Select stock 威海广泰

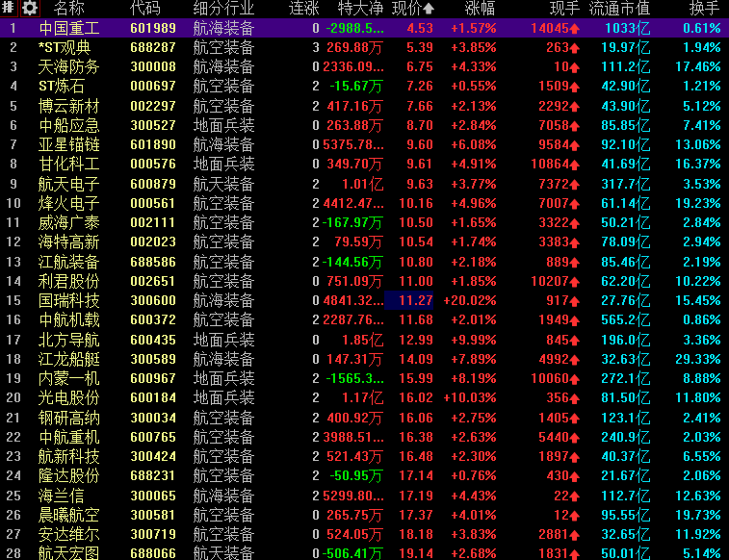click(x=68, y=223)
